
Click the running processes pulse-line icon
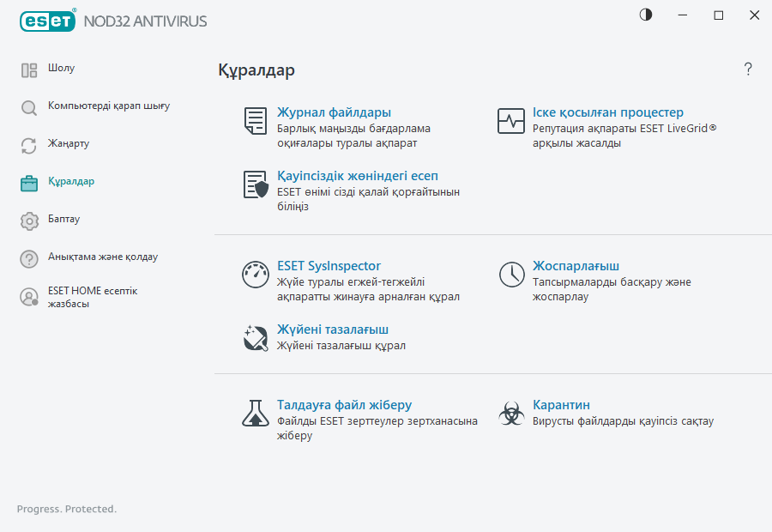[x=510, y=121]
